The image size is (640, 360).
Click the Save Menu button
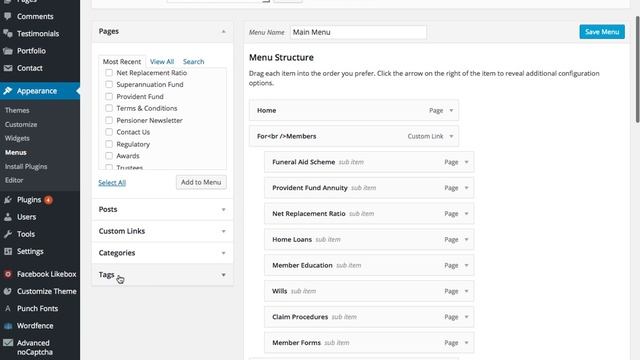click(602, 32)
